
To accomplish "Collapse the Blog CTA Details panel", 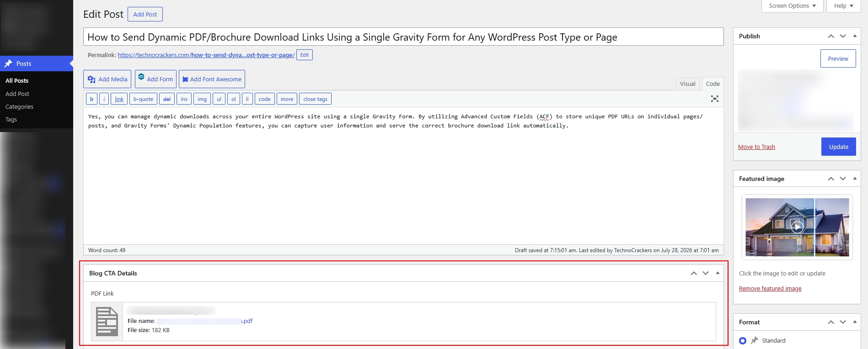I will click(x=718, y=273).
